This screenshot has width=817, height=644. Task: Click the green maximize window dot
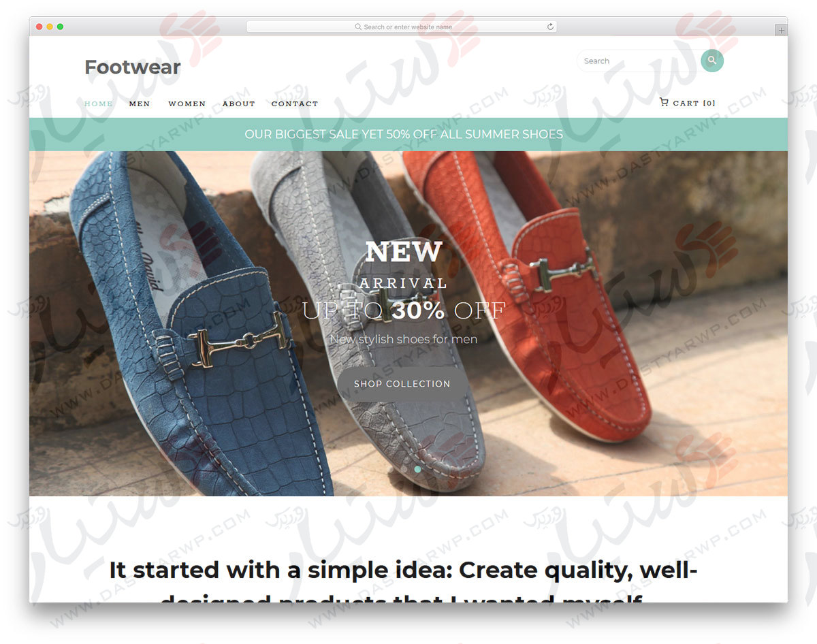click(x=60, y=27)
